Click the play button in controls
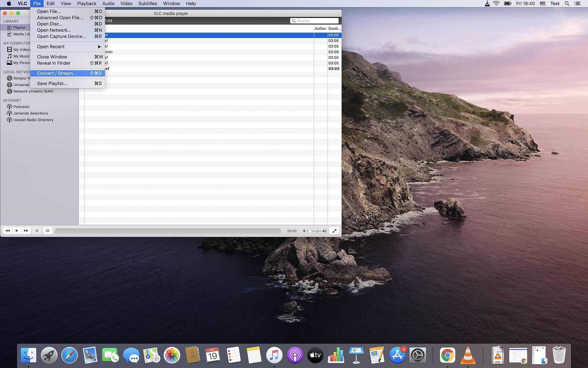Viewport: 588px width, 368px height. point(17,231)
